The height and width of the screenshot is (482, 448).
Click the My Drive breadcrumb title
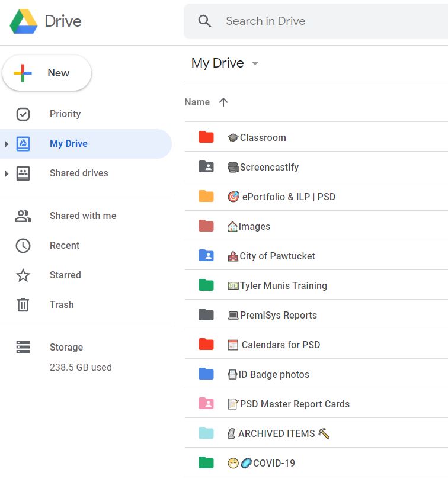[217, 63]
